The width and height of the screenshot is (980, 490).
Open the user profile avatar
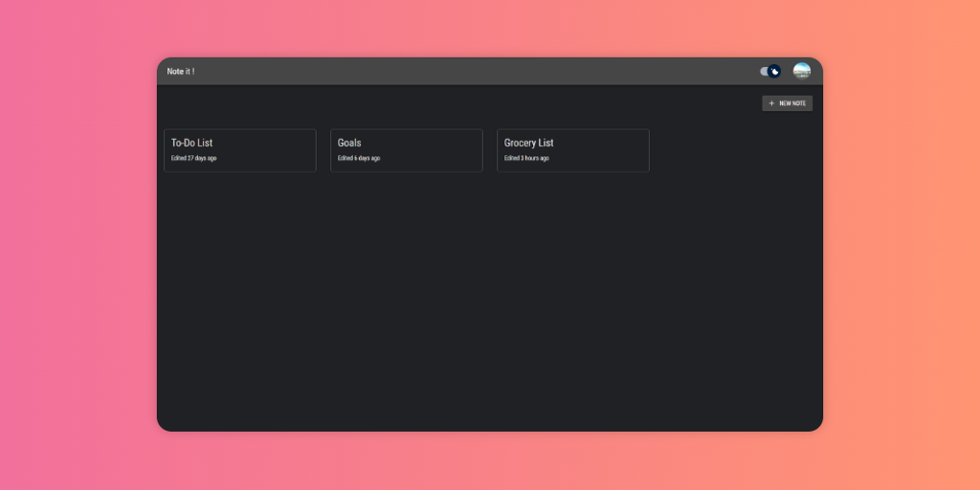pos(802,71)
